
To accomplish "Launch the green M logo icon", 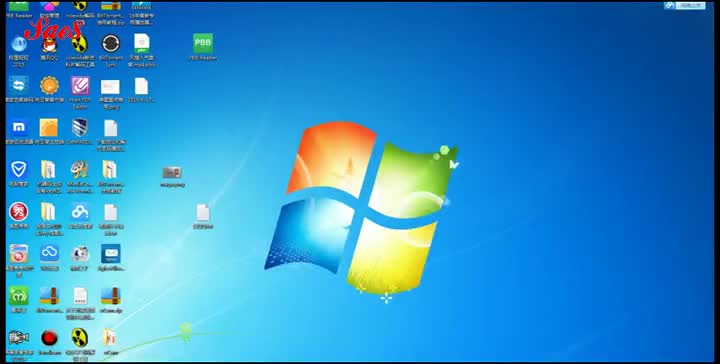I will (x=19, y=296).
